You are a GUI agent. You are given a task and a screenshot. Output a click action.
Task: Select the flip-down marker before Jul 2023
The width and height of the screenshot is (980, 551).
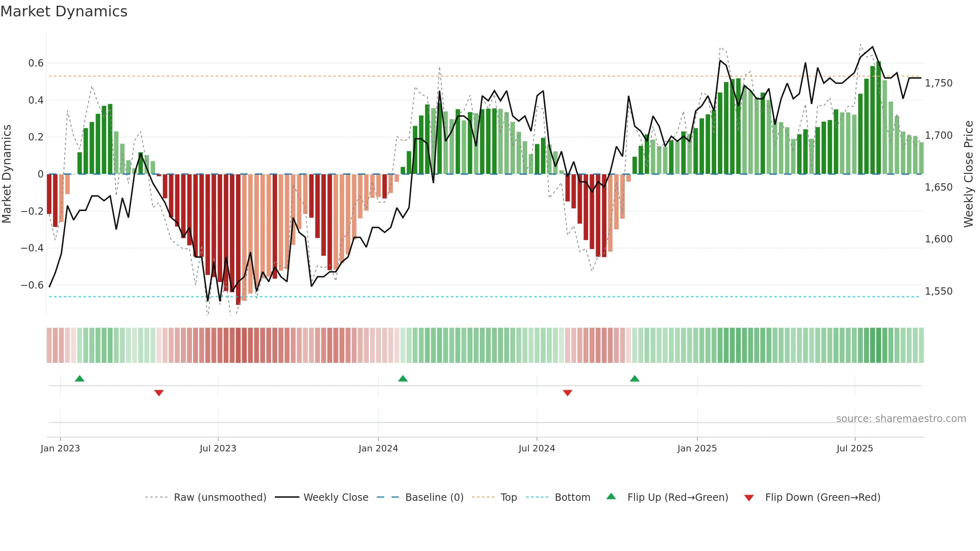coord(159,393)
